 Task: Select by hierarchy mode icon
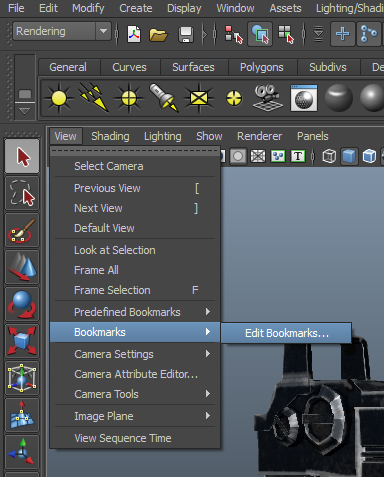tap(234, 34)
